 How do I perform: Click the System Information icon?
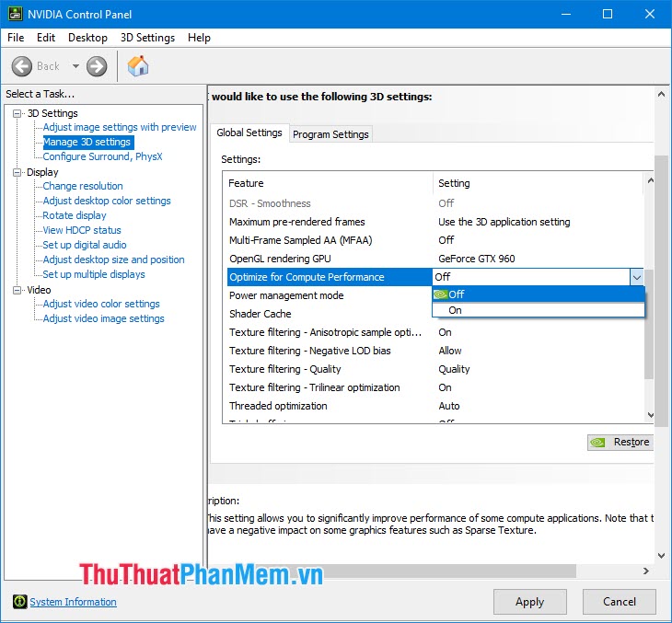[18, 602]
